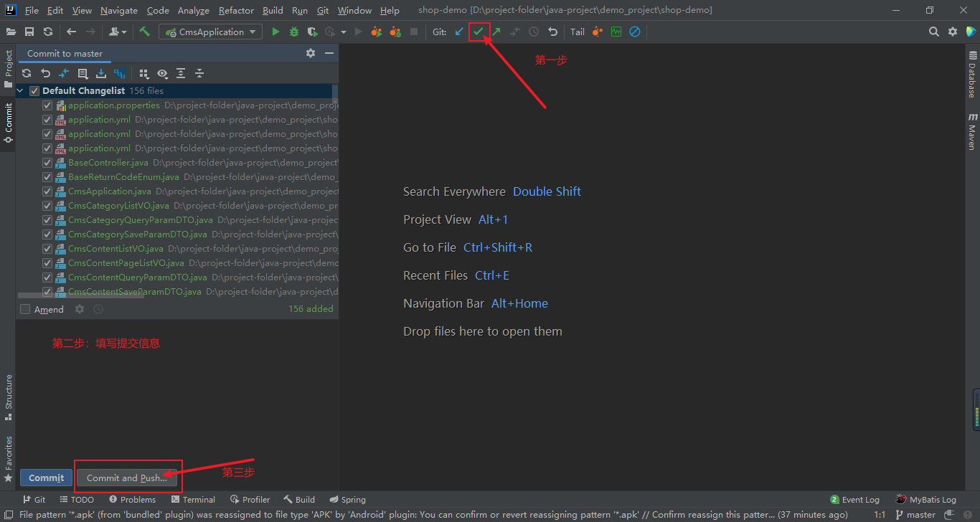Run CmsApplication with the green play icon
Screen dimensions: 980x522
(275, 32)
